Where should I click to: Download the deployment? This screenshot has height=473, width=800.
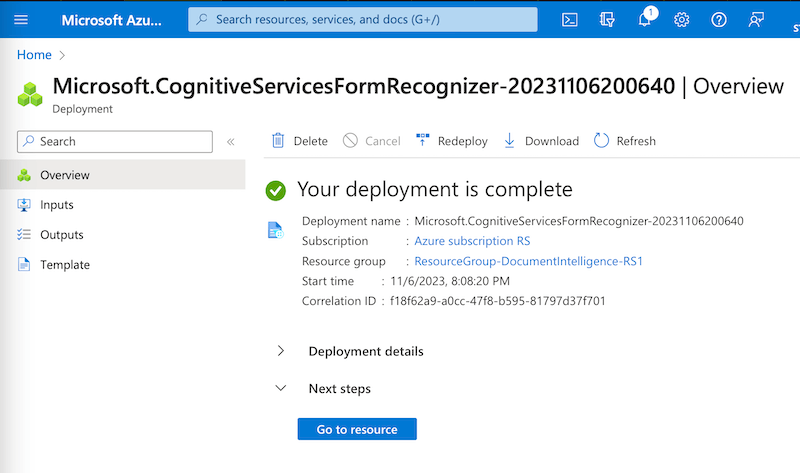point(541,141)
